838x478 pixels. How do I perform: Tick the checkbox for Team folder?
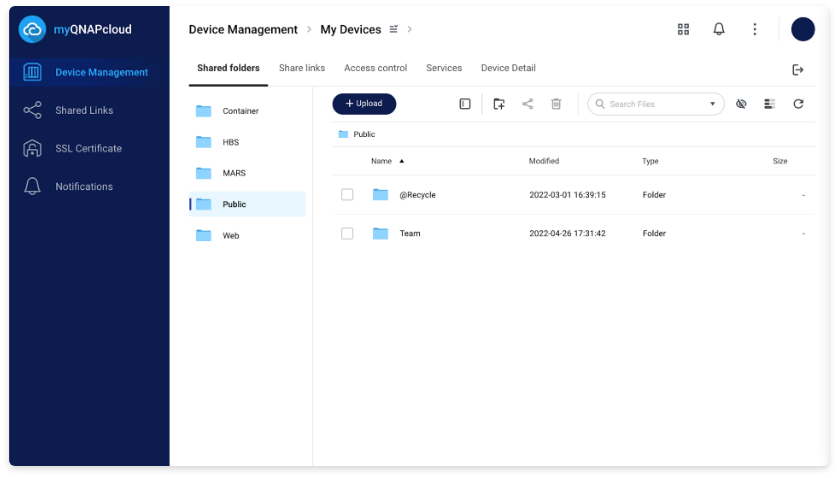click(x=347, y=233)
